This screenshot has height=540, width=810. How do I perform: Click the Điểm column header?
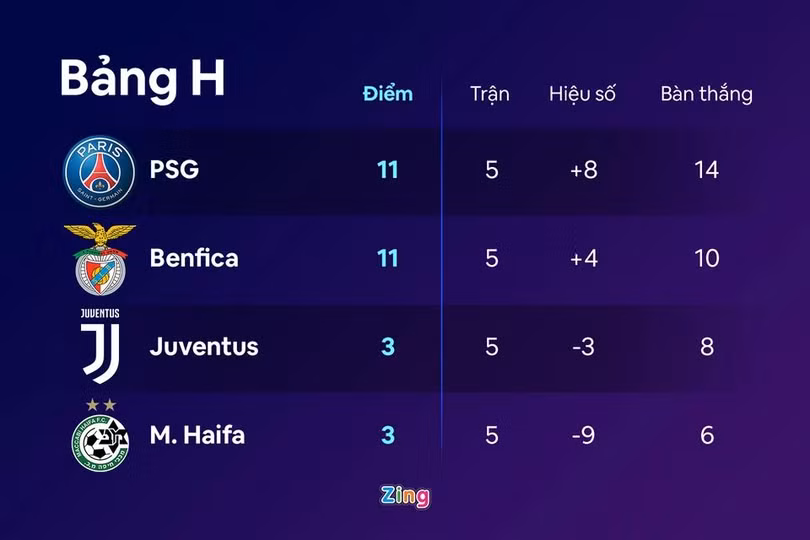click(x=387, y=94)
